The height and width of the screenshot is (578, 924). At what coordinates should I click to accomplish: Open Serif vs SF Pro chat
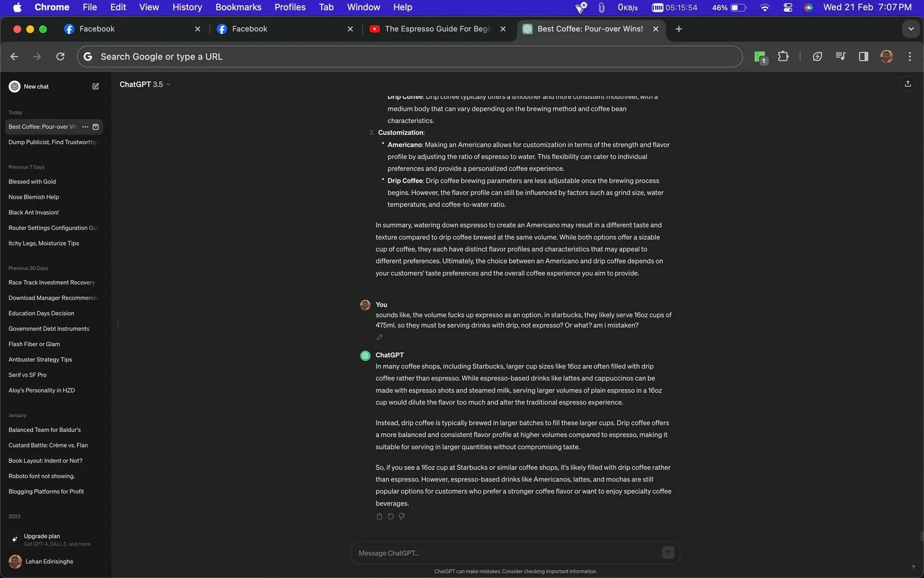pyautogui.click(x=28, y=375)
